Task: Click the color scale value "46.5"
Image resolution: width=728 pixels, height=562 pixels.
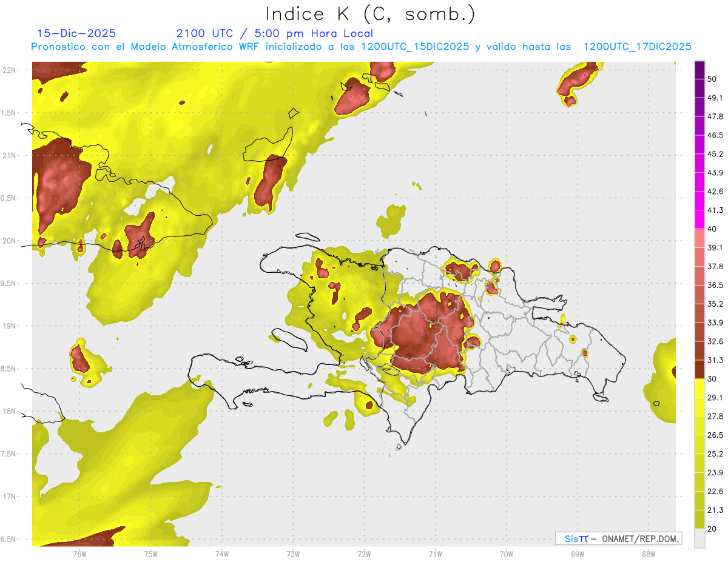Action: (x=715, y=136)
